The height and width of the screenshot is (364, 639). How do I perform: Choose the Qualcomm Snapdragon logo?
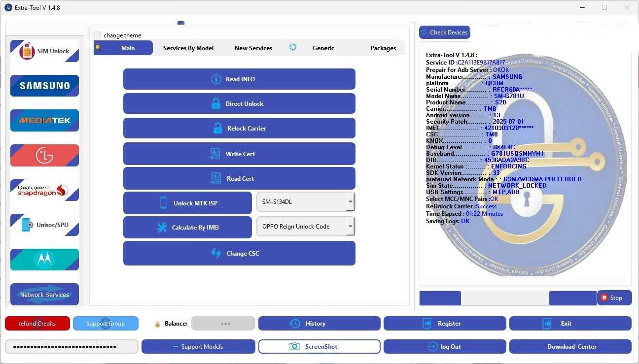point(44,190)
